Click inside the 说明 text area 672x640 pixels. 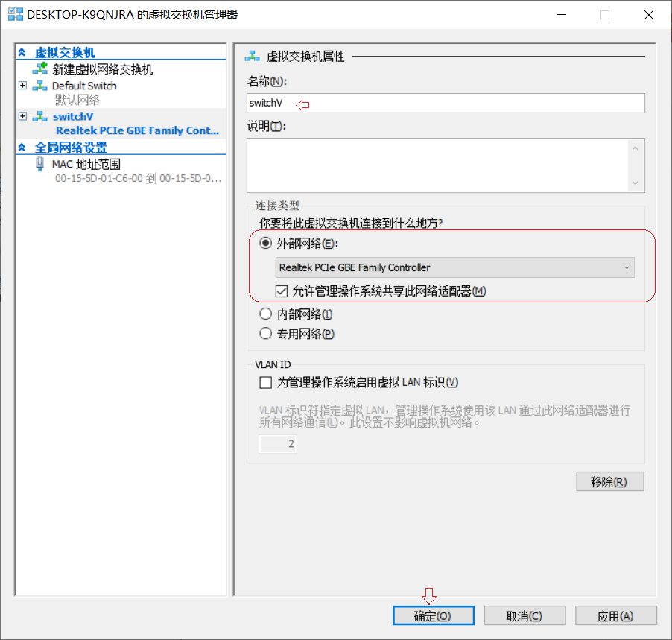point(437,165)
